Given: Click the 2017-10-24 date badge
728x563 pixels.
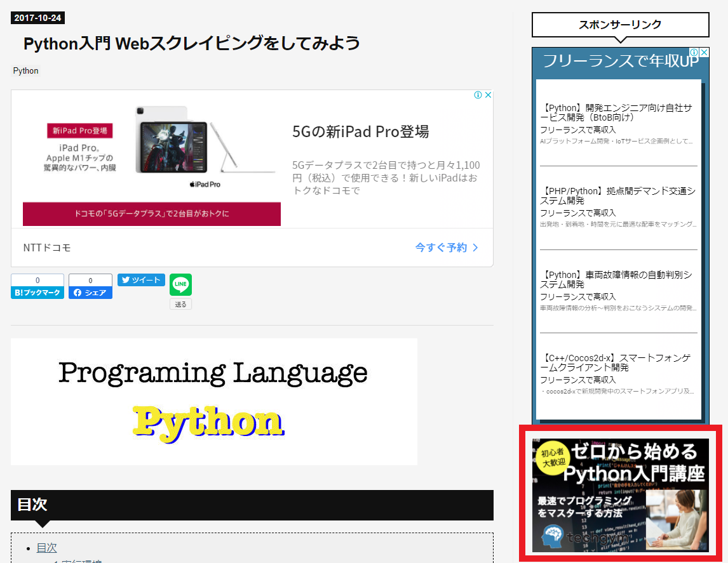Looking at the screenshot, I should [x=37, y=18].
